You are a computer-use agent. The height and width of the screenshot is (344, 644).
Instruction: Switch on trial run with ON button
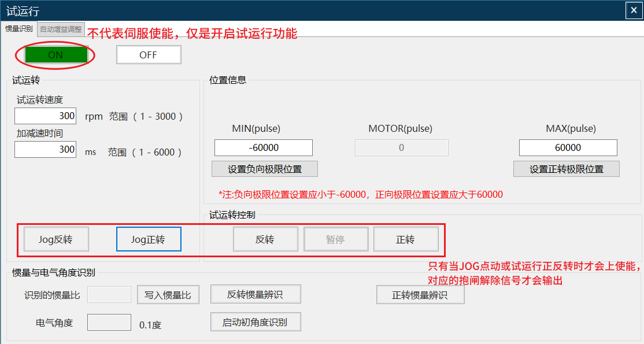[x=55, y=55]
